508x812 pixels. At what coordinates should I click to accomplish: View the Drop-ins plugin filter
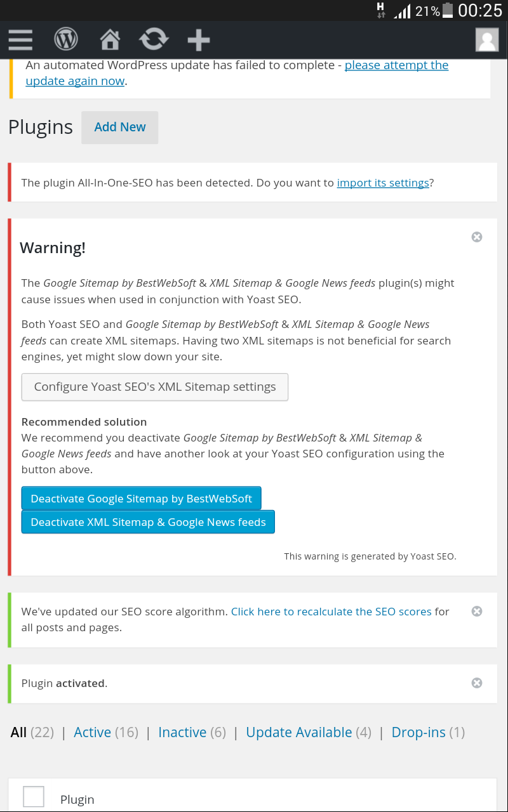point(418,732)
